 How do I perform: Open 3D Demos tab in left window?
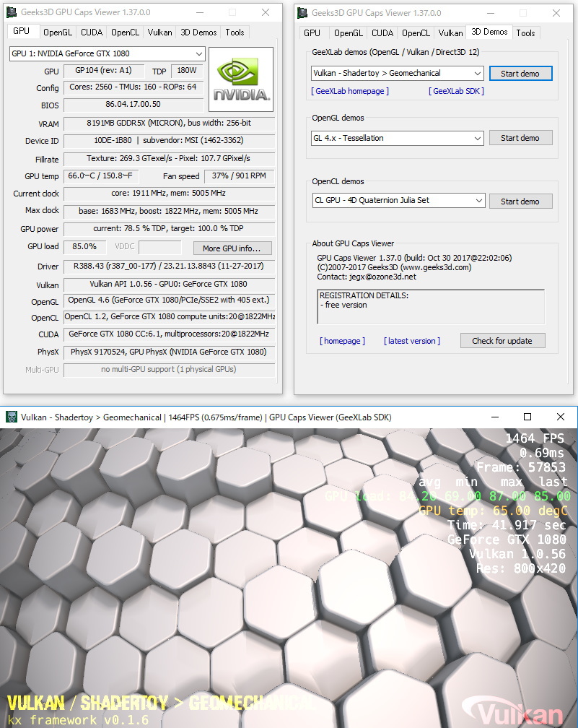coord(198,32)
